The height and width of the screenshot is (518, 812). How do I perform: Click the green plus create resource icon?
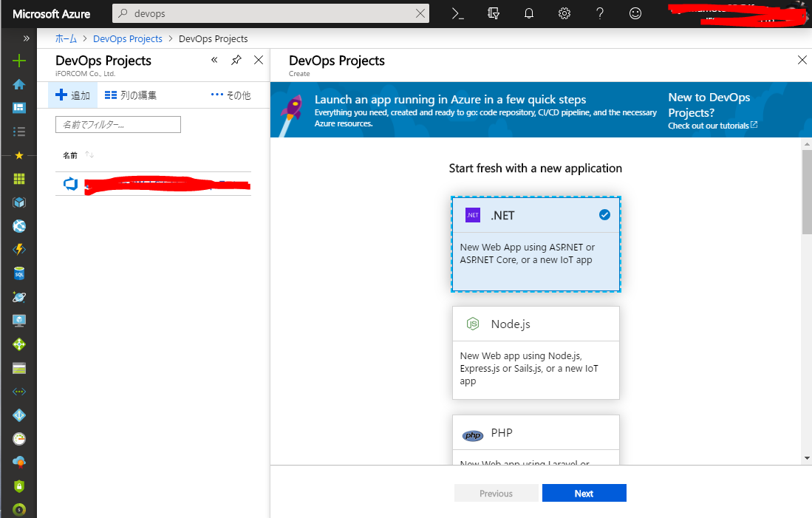point(19,61)
